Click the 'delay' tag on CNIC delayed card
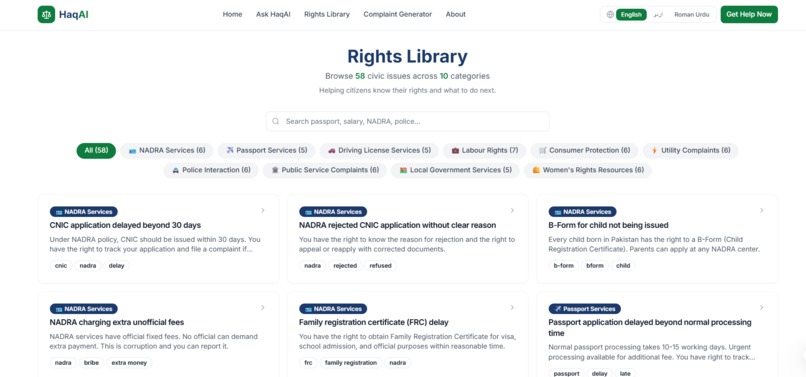The width and height of the screenshot is (806, 377). (117, 266)
